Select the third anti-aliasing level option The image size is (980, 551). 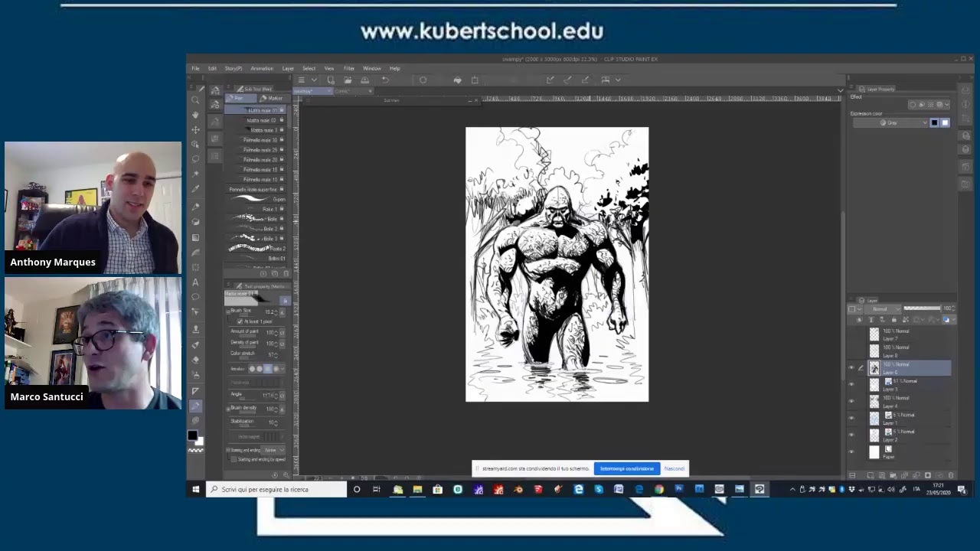coord(267,369)
